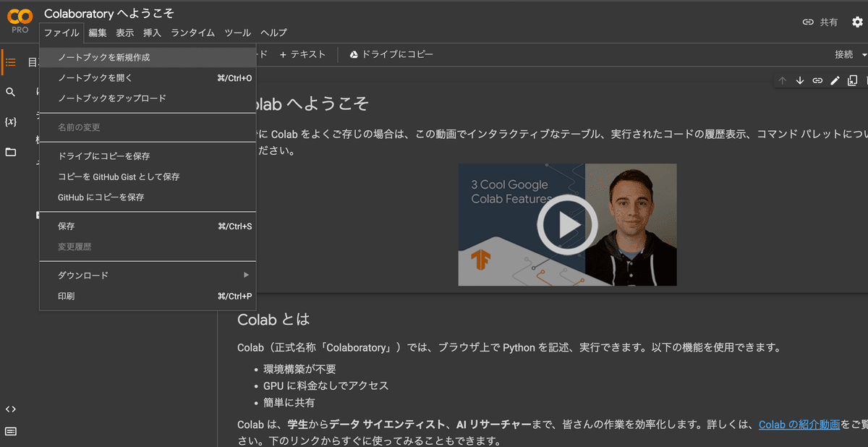
Task: Expand the ダウンロード submenu
Action: [148, 276]
